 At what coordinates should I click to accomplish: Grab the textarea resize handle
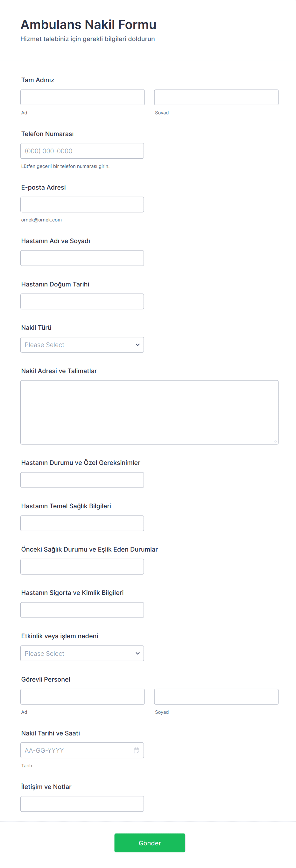point(275,441)
